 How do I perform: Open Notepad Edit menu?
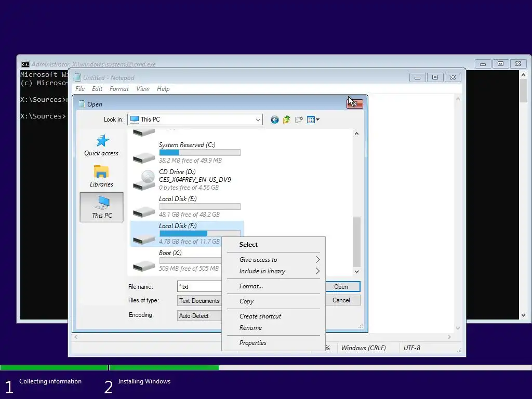click(x=97, y=89)
